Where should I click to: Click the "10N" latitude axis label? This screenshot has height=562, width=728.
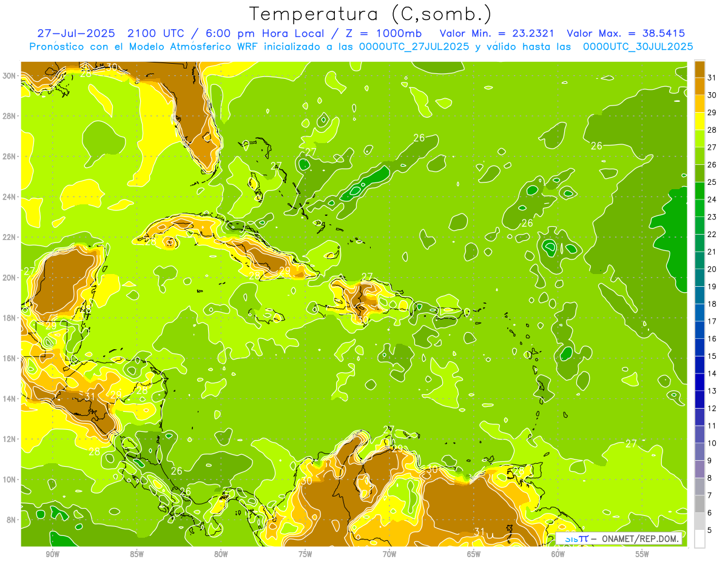point(9,480)
